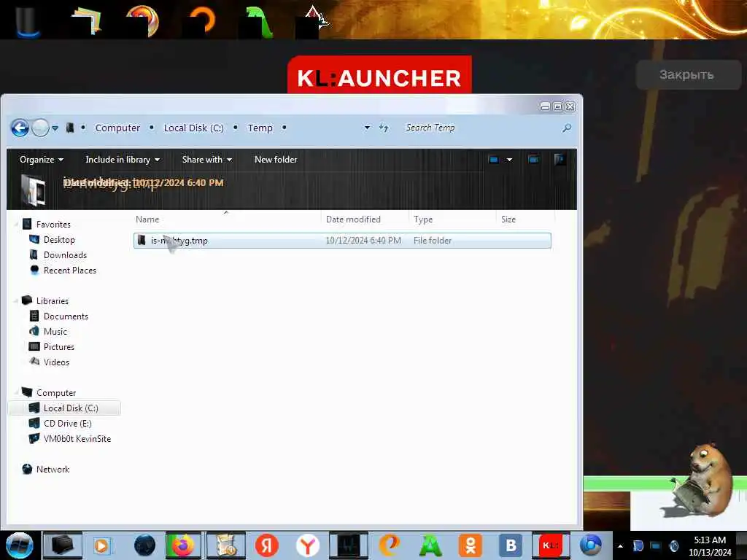Open the orange ring desktop icon
The image size is (747, 560).
coord(203,21)
